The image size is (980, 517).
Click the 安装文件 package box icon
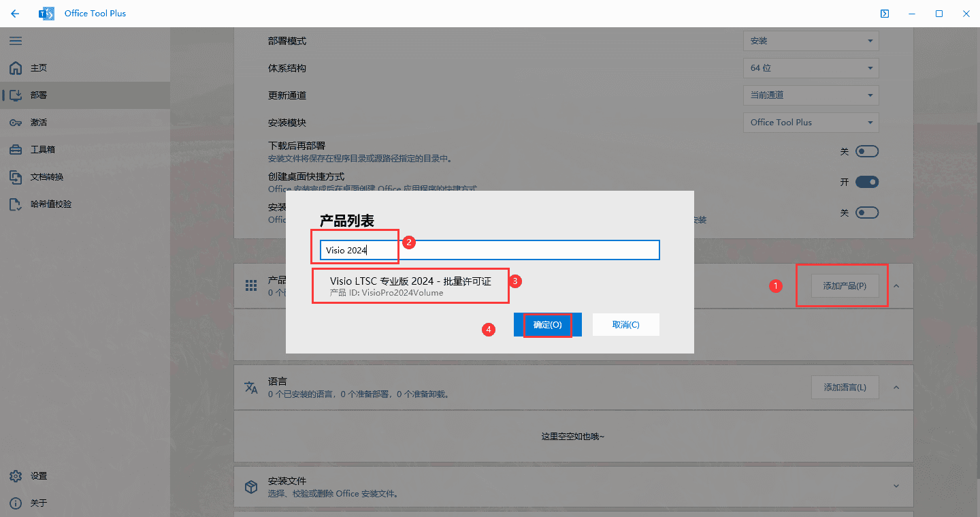pyautogui.click(x=251, y=486)
